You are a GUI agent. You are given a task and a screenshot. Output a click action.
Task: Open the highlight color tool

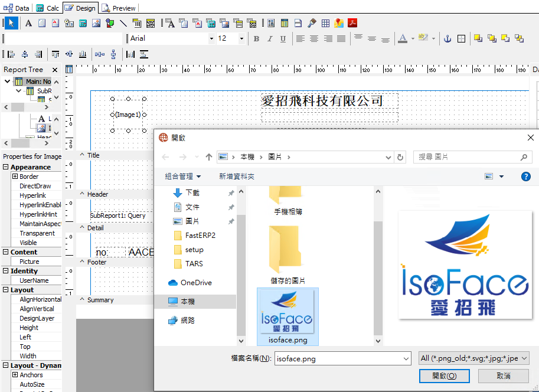(423, 38)
